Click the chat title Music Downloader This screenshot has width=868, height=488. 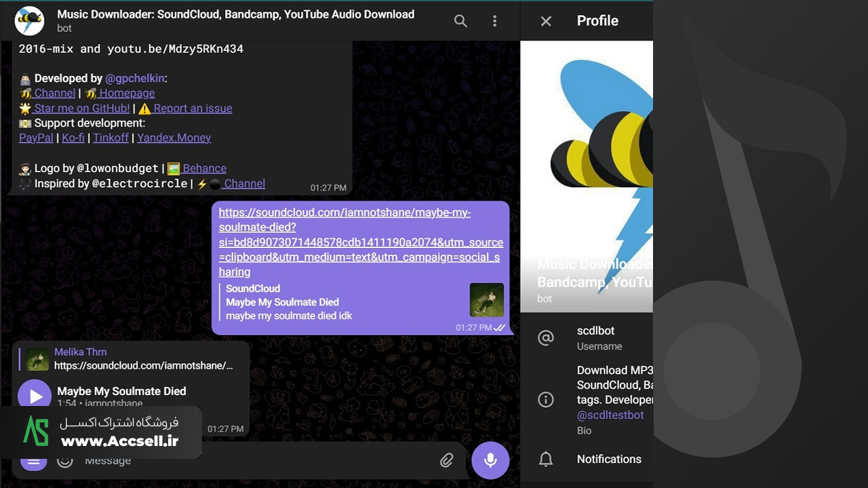click(x=235, y=14)
